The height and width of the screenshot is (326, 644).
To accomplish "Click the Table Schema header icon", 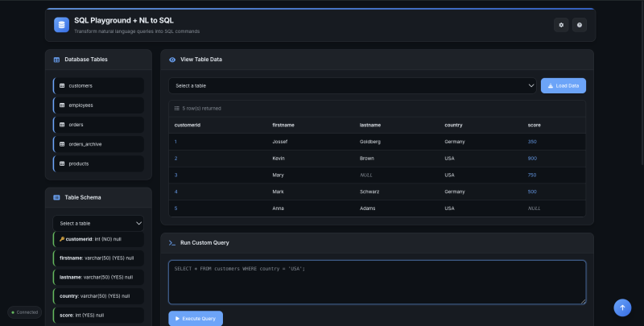I will click(x=56, y=197).
